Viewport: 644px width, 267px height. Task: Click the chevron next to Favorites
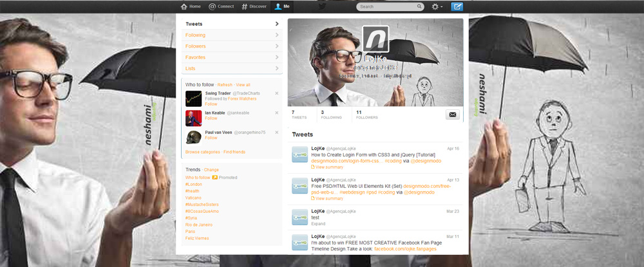pyautogui.click(x=277, y=57)
